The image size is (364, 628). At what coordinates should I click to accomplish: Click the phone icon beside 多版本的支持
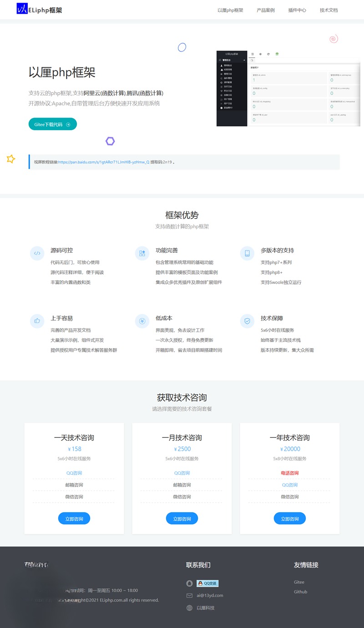point(247,253)
